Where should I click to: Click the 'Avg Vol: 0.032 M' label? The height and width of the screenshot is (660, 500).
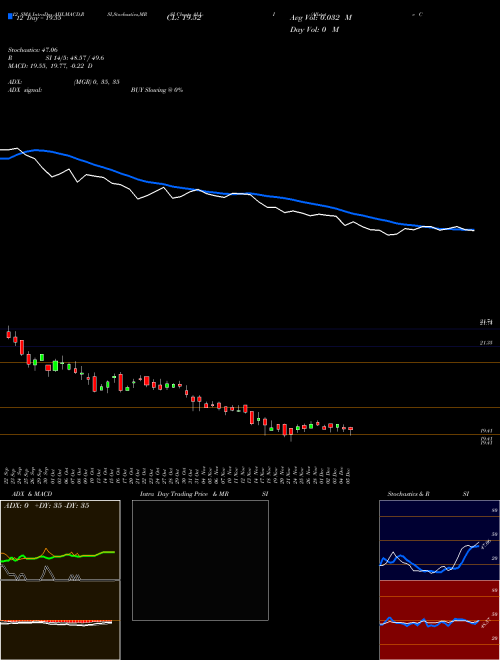(321, 18)
